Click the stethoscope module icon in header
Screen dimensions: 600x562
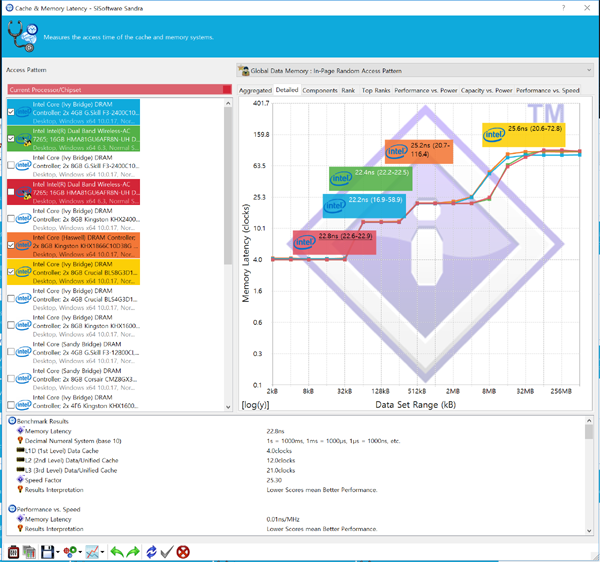click(x=22, y=36)
